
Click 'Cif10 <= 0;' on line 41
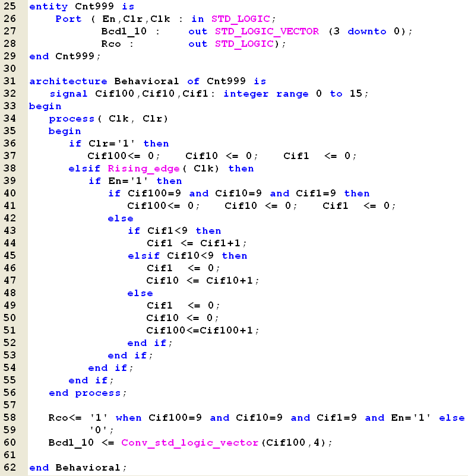point(261,206)
